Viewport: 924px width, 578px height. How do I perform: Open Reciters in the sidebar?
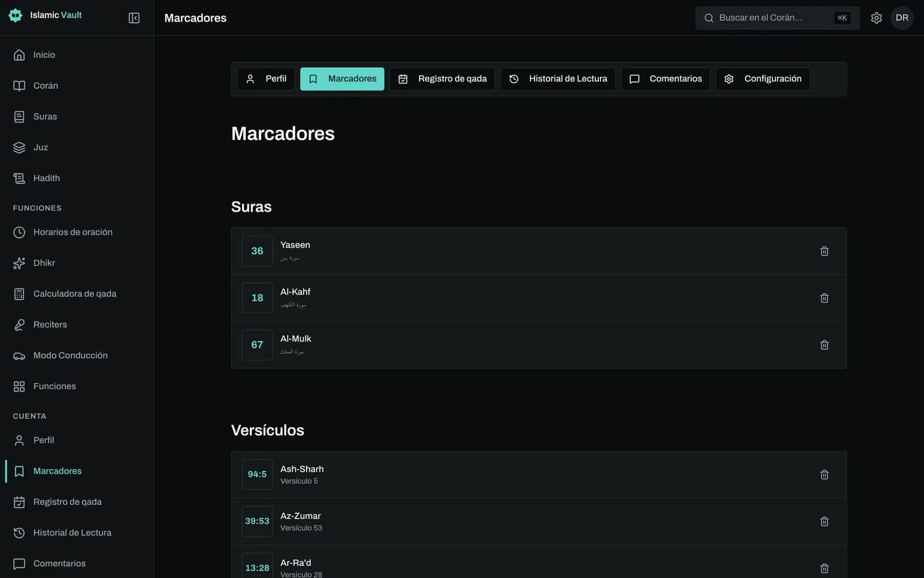tap(77, 325)
